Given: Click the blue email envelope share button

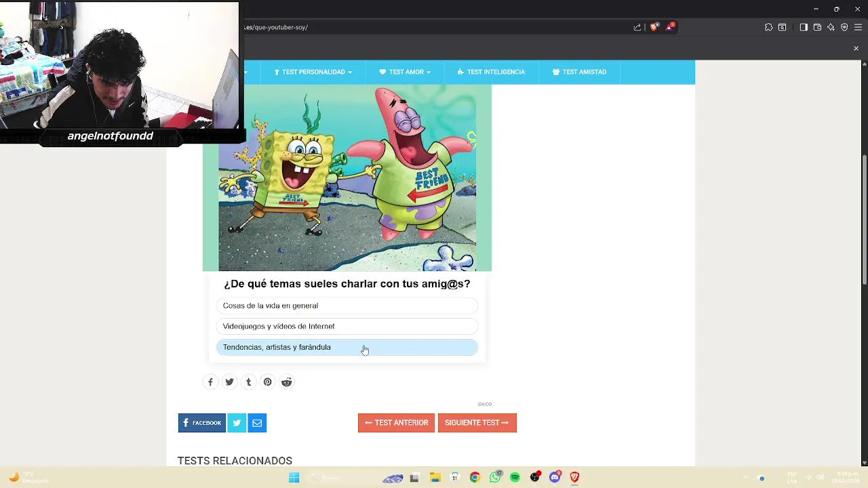Looking at the screenshot, I should pyautogui.click(x=257, y=423).
